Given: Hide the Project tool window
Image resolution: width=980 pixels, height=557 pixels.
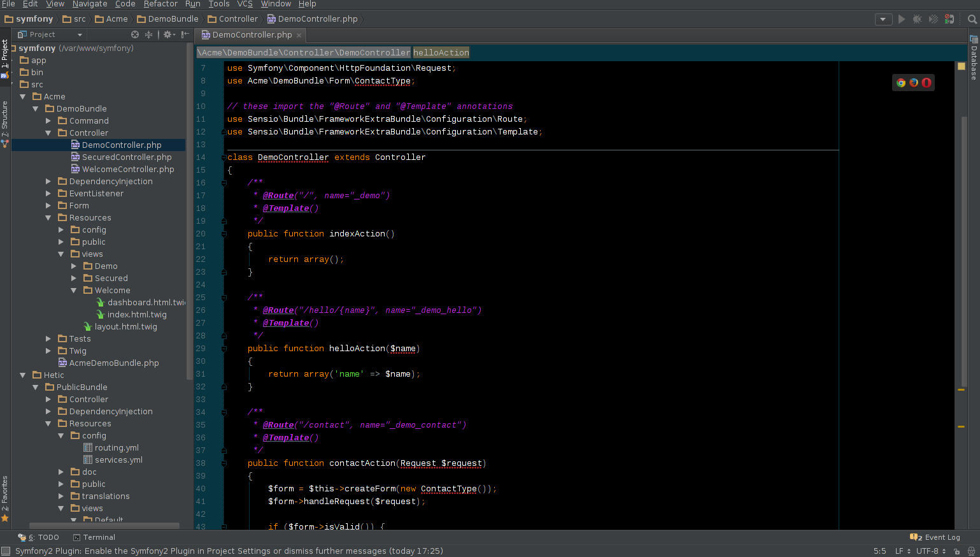Looking at the screenshot, I should click(185, 34).
